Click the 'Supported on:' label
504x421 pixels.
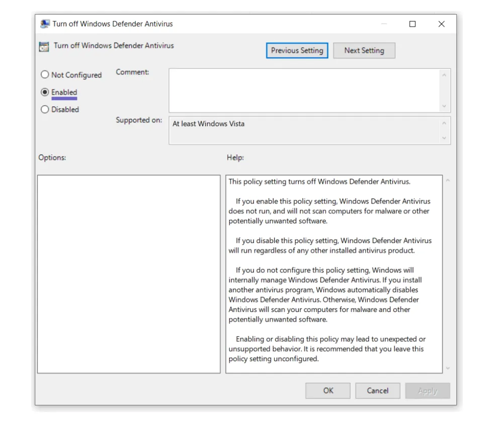(139, 120)
